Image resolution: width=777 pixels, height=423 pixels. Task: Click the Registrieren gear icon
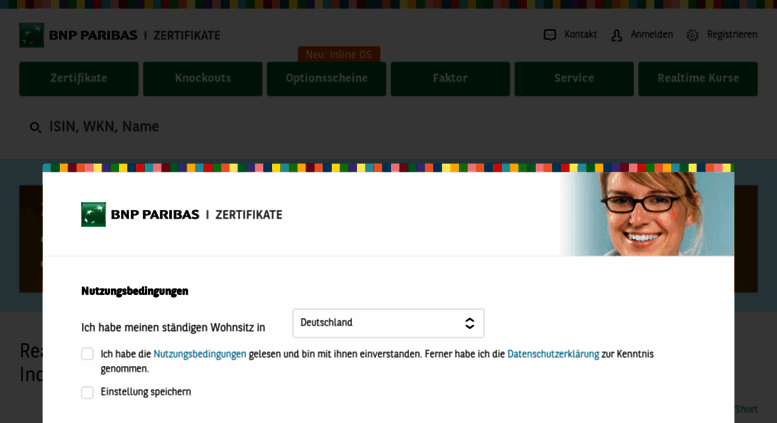[x=692, y=35]
